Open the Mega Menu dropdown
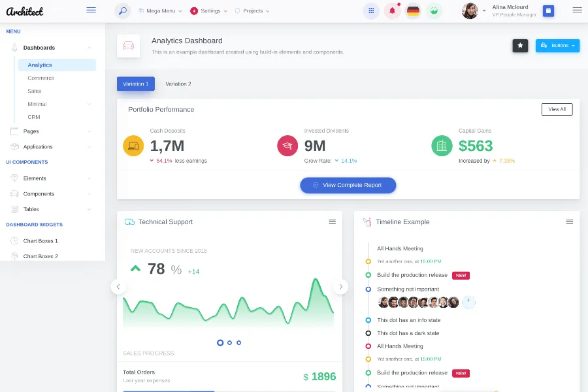588x392 pixels. pyautogui.click(x=160, y=11)
